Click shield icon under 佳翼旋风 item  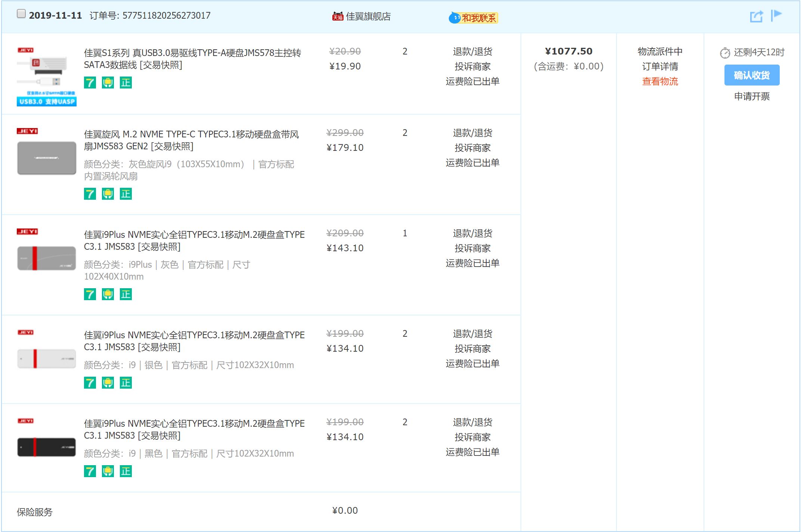click(108, 194)
